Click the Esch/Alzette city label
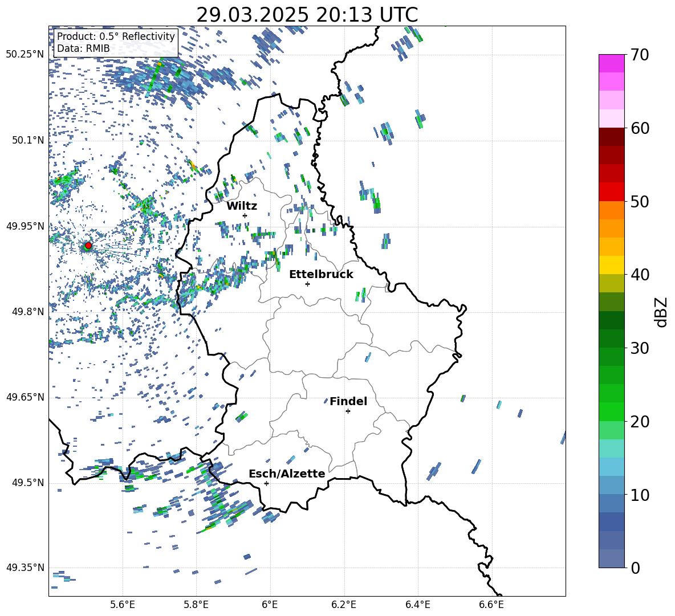This screenshot has height=616, width=675. point(287,474)
